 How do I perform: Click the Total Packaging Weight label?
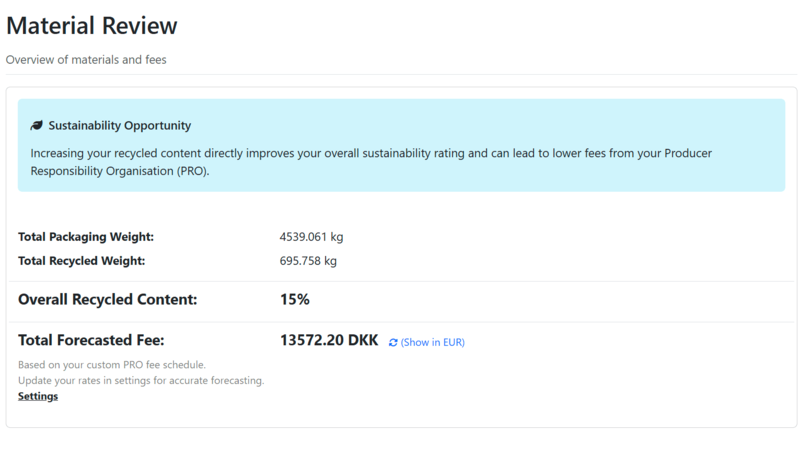pos(86,237)
